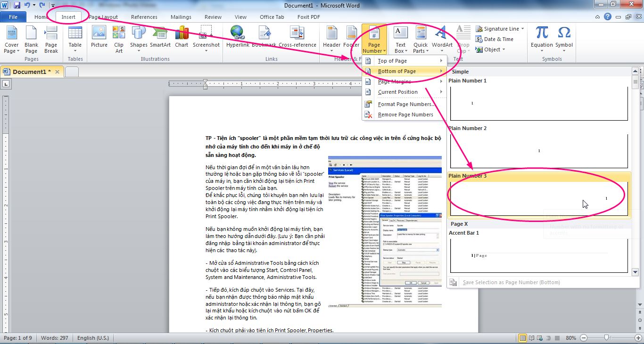Redo the last action
Viewport: 644px width, 344px height.
42,5
